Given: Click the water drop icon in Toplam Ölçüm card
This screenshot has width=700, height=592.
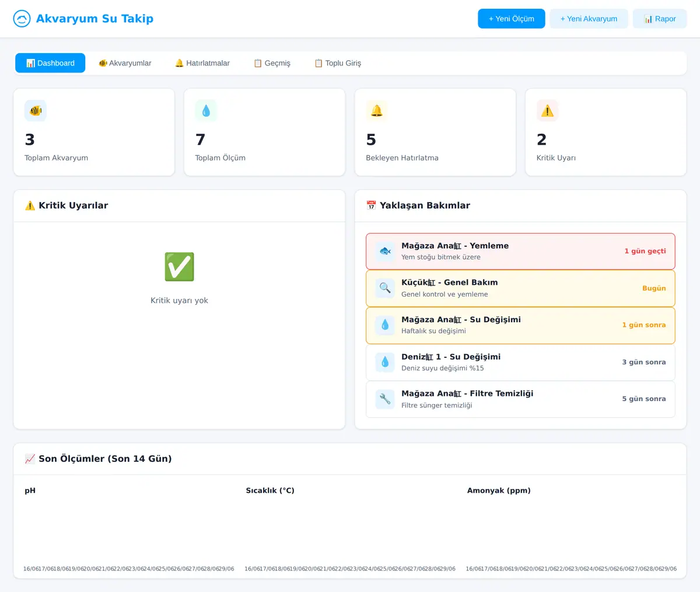Looking at the screenshot, I should pyautogui.click(x=206, y=110).
